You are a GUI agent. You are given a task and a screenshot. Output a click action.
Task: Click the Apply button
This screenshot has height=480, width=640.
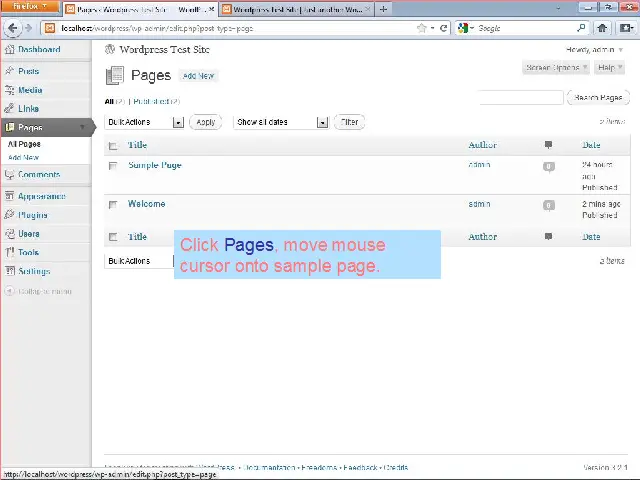point(206,122)
